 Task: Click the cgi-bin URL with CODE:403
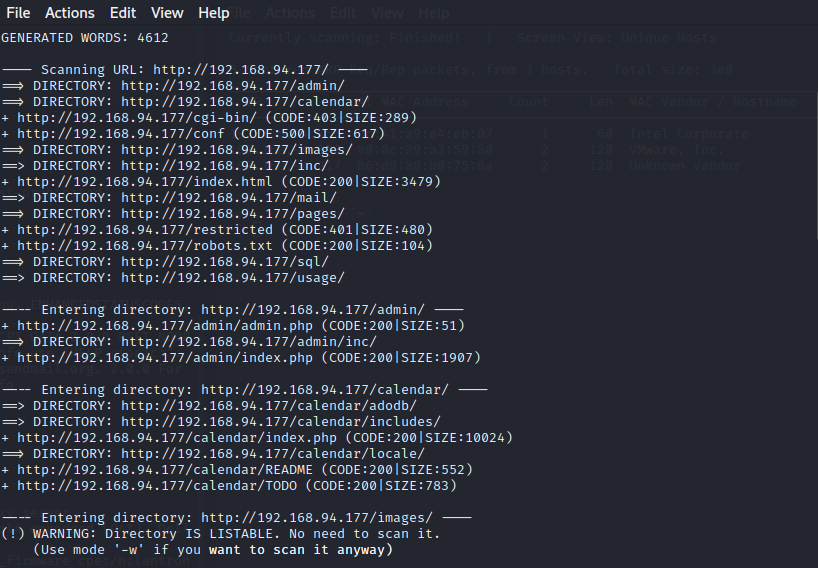point(137,118)
